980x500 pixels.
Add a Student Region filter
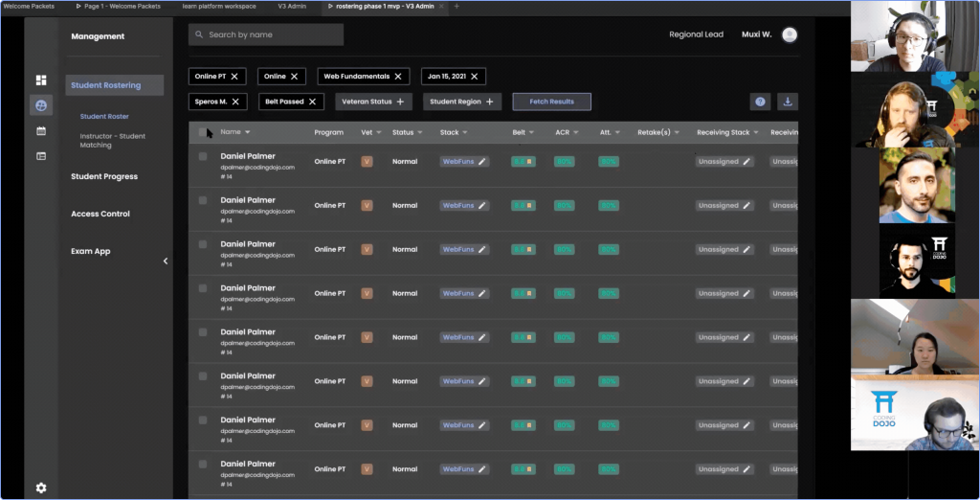pos(462,102)
